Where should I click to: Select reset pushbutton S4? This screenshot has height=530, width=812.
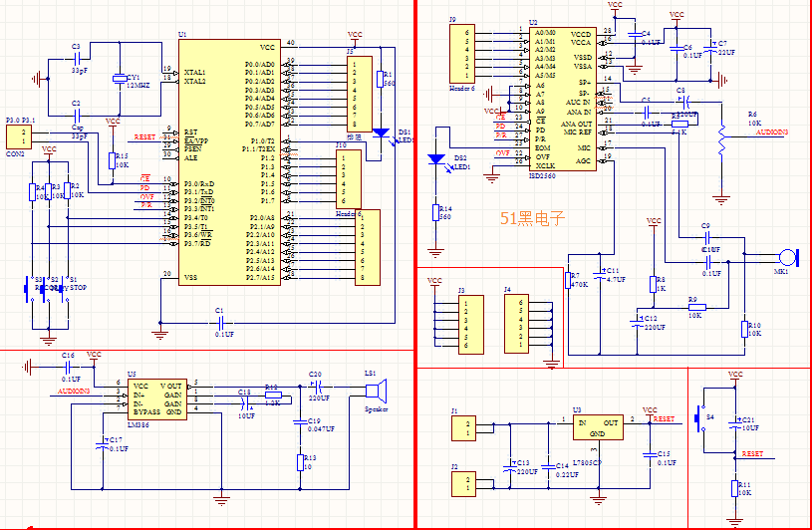699,418
